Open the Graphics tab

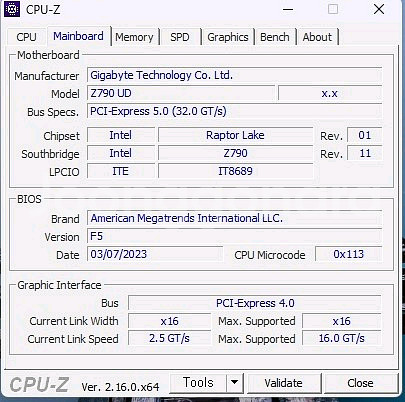[228, 37]
